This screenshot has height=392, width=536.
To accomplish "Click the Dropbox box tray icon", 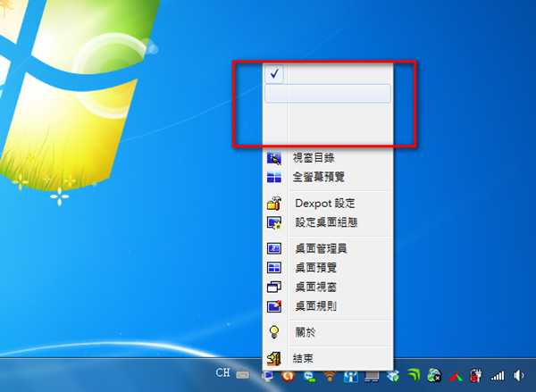I will click(392, 377).
